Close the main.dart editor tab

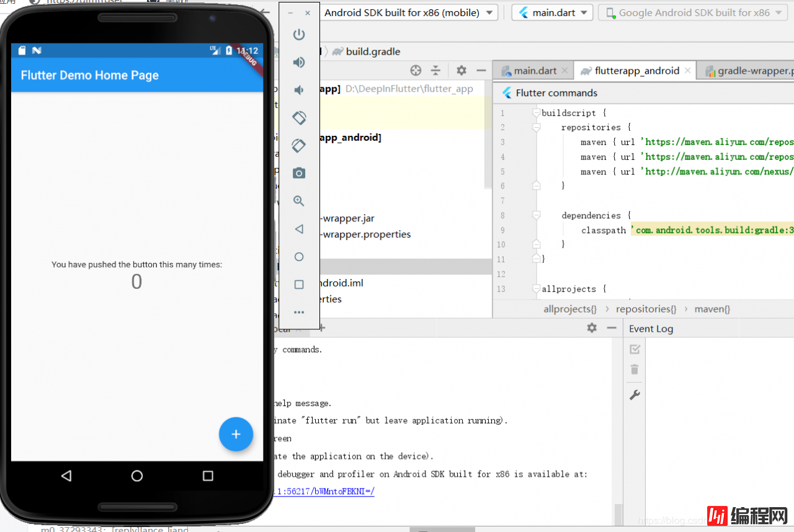(564, 71)
